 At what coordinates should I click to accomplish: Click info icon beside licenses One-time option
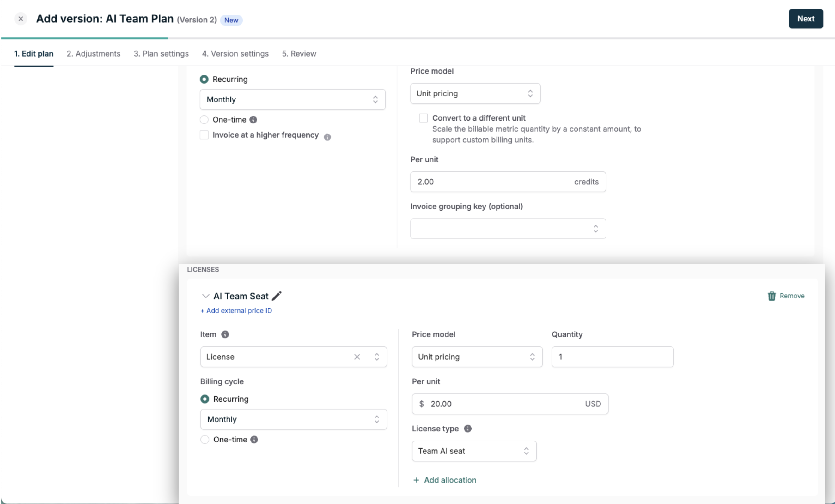tap(254, 439)
